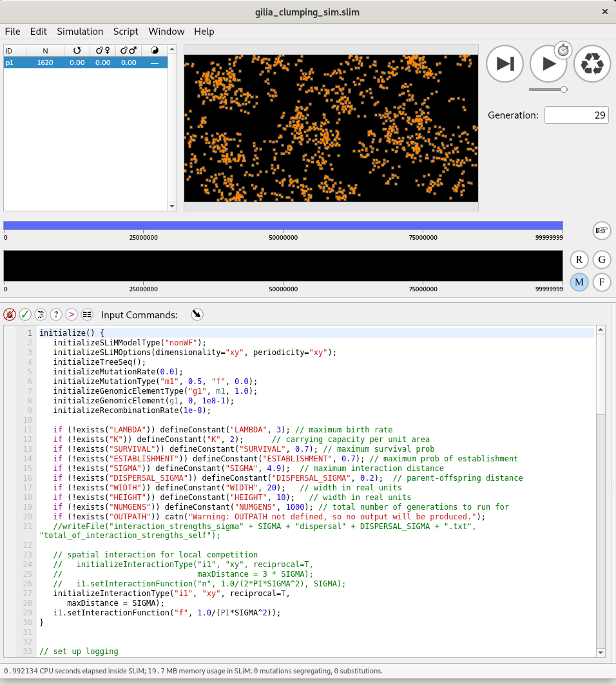This screenshot has width=616, height=685.
Task: Prettyprint the script using the reformat icon
Action: point(41,314)
